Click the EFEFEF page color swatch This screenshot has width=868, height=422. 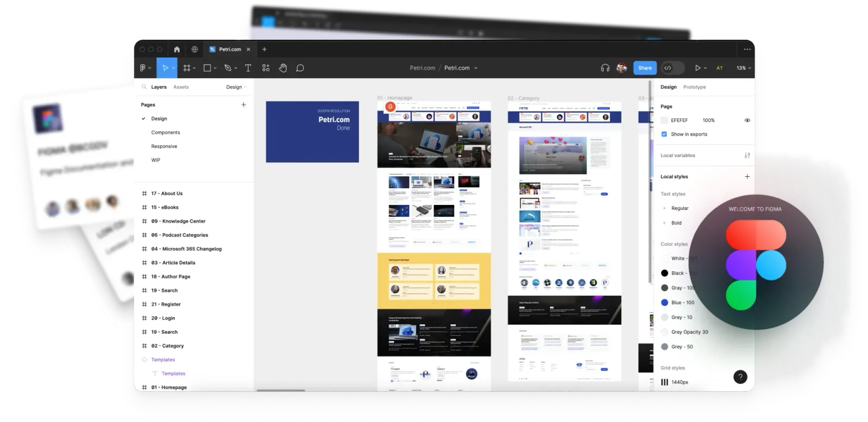click(665, 120)
